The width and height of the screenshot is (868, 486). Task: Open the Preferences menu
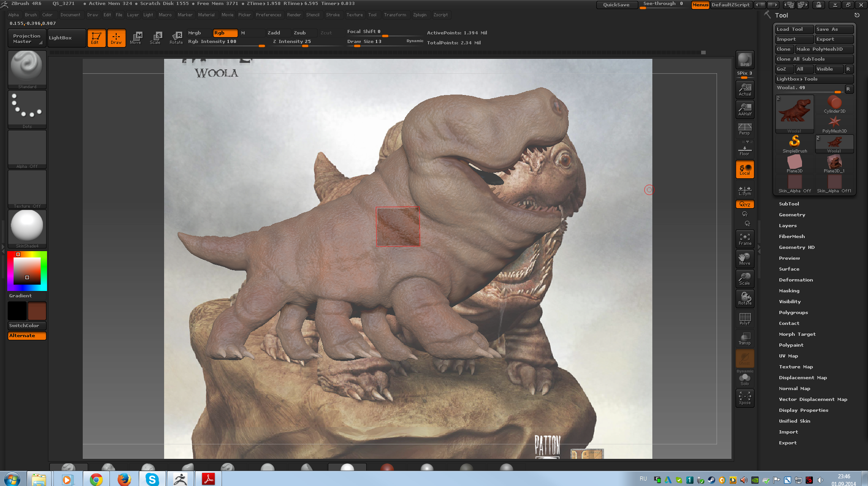tap(269, 15)
